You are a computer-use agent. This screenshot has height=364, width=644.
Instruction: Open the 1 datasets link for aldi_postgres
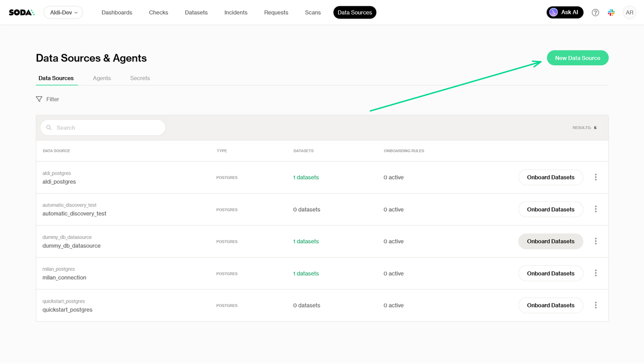(306, 177)
